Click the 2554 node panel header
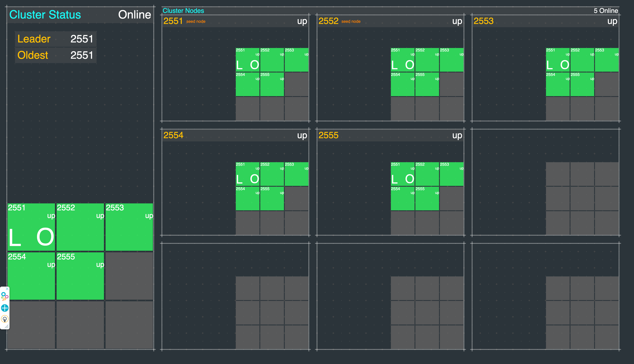634x364 pixels. (x=235, y=135)
